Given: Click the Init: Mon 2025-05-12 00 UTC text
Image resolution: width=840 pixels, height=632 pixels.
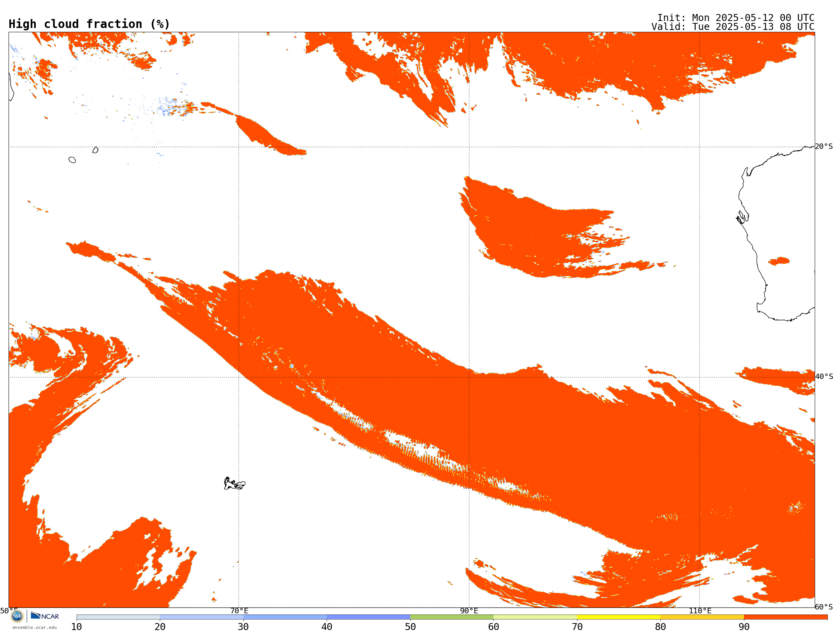Looking at the screenshot, I should point(735,18).
